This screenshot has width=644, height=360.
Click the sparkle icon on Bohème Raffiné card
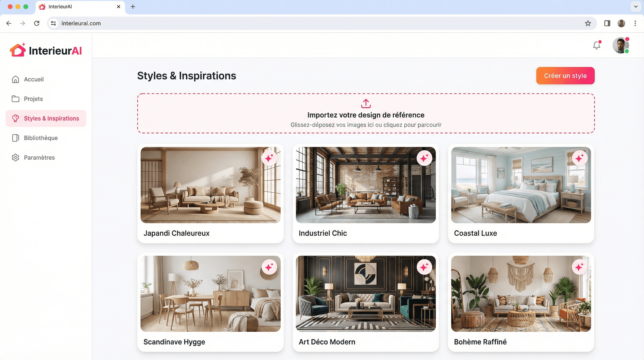(579, 267)
